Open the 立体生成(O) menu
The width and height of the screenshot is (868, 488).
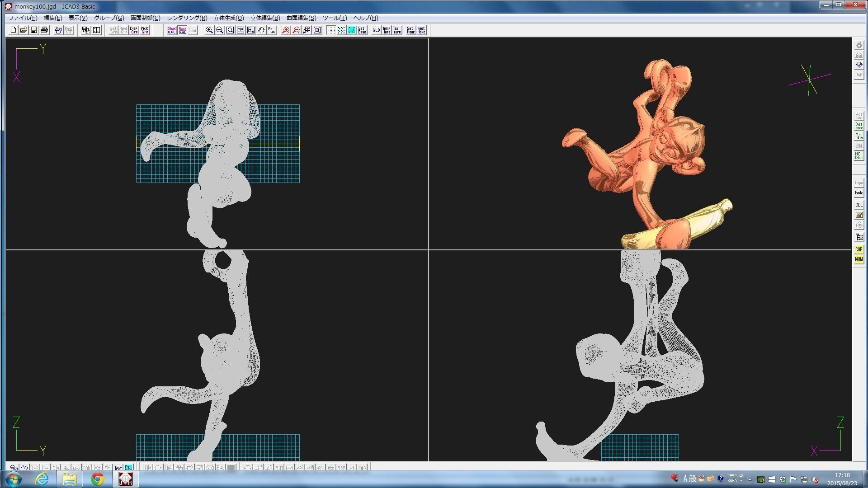[x=229, y=18]
